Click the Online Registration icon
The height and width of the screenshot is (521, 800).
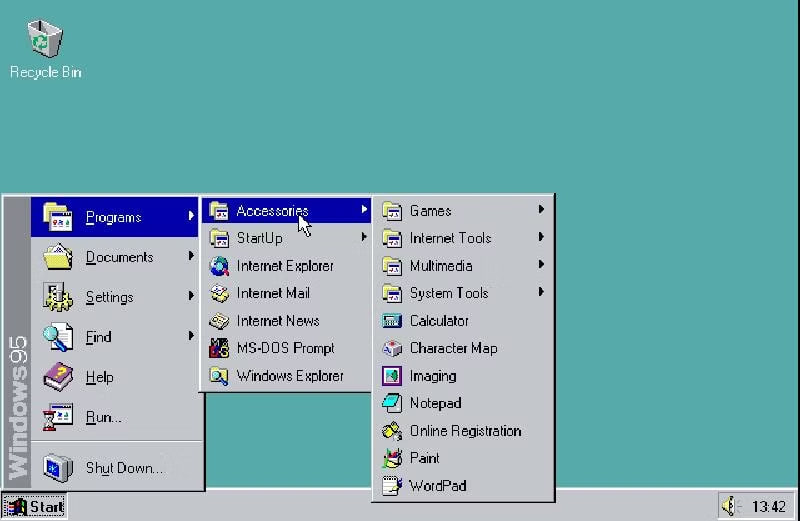[x=392, y=431]
